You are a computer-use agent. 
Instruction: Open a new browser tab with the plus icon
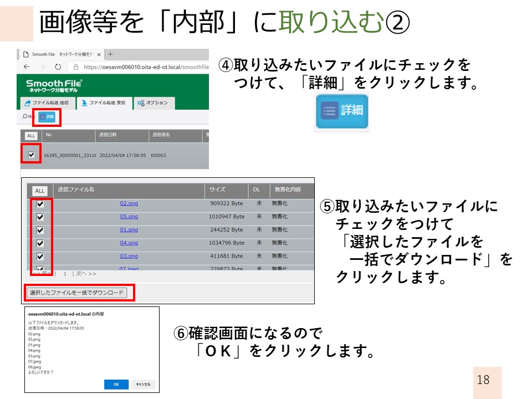[x=110, y=54]
